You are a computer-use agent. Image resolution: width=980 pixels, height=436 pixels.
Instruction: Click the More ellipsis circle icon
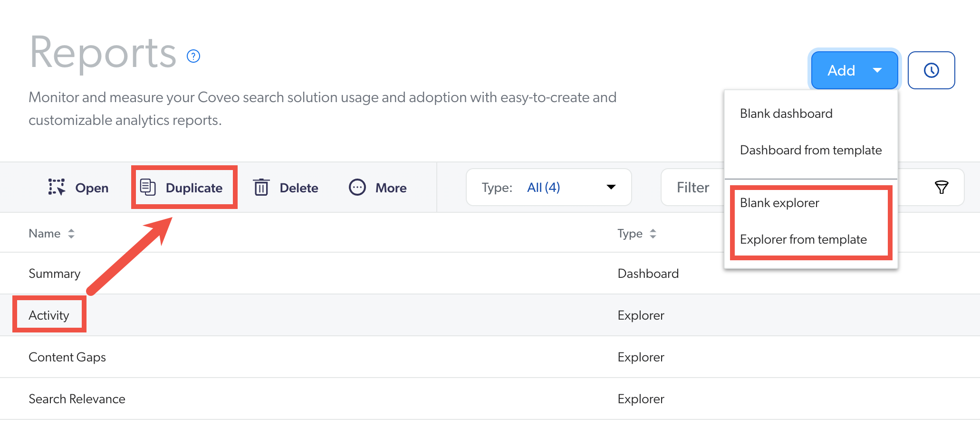357,187
